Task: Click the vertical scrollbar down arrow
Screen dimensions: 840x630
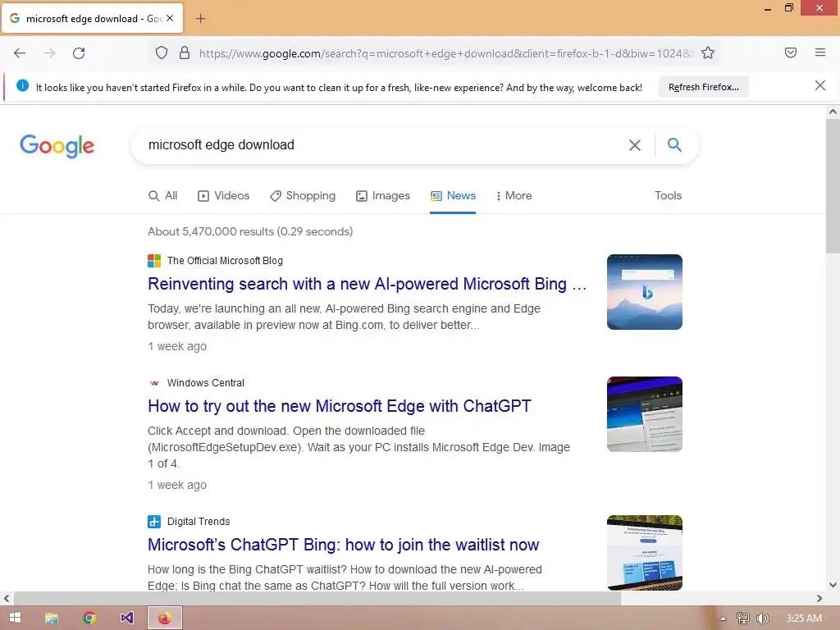Action: [833, 585]
